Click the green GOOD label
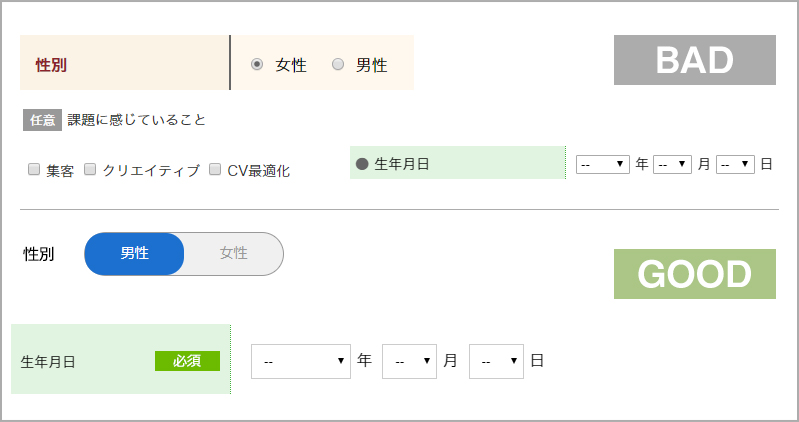The height and width of the screenshot is (422, 799). tap(695, 274)
